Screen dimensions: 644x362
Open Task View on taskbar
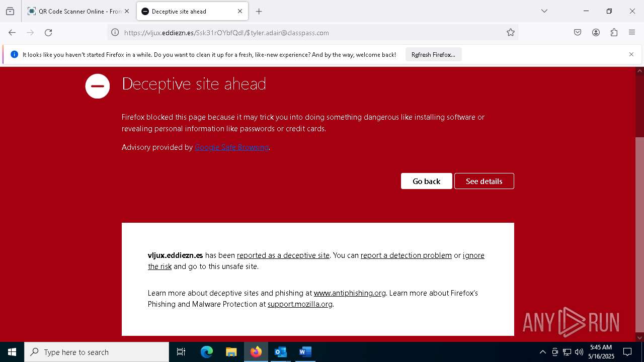[x=181, y=352]
